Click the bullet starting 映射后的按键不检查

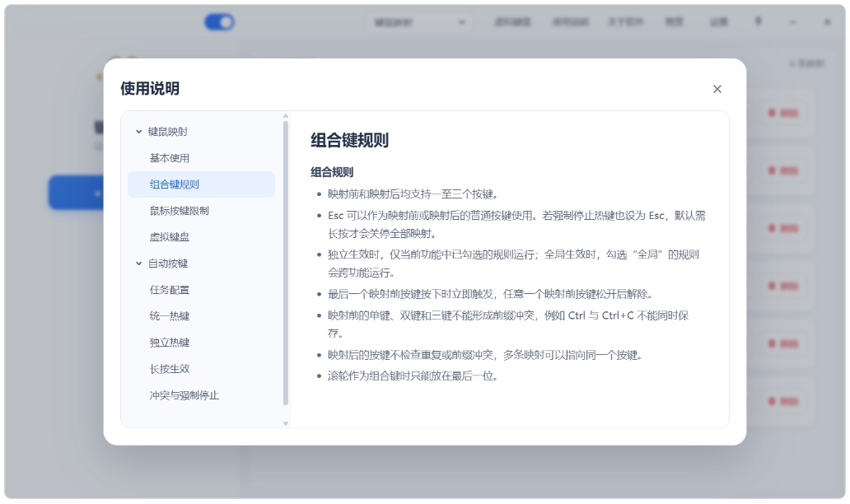click(485, 355)
